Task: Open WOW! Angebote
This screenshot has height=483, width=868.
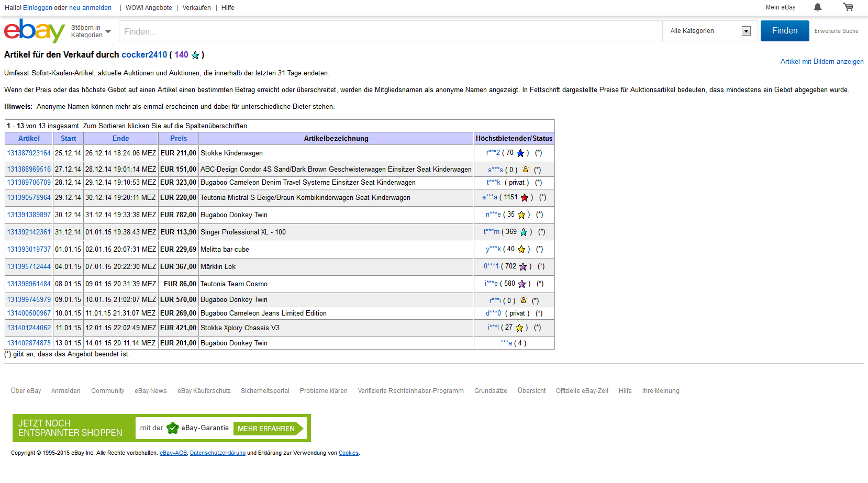Action: (x=149, y=8)
